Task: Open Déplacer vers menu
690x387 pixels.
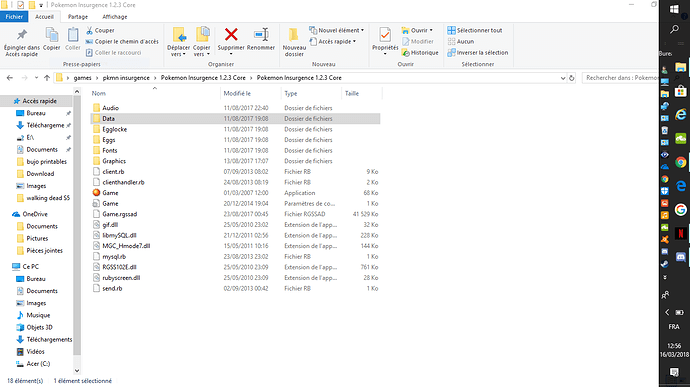Action: (x=178, y=42)
